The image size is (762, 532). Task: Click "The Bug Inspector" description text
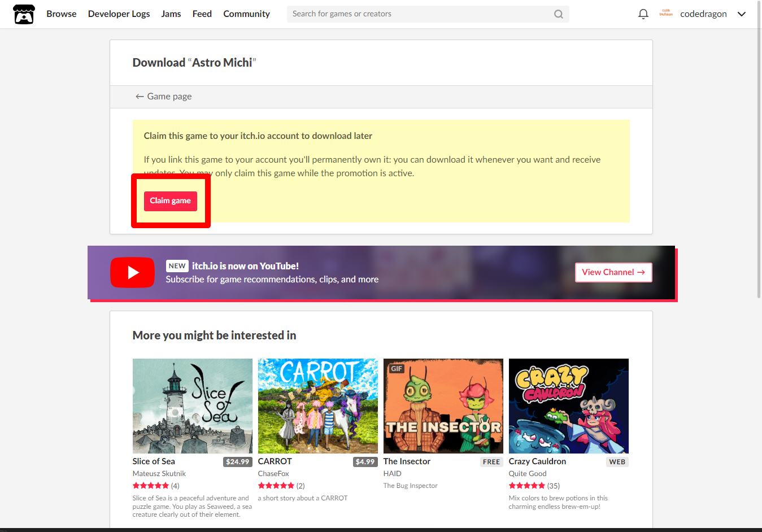coord(411,486)
